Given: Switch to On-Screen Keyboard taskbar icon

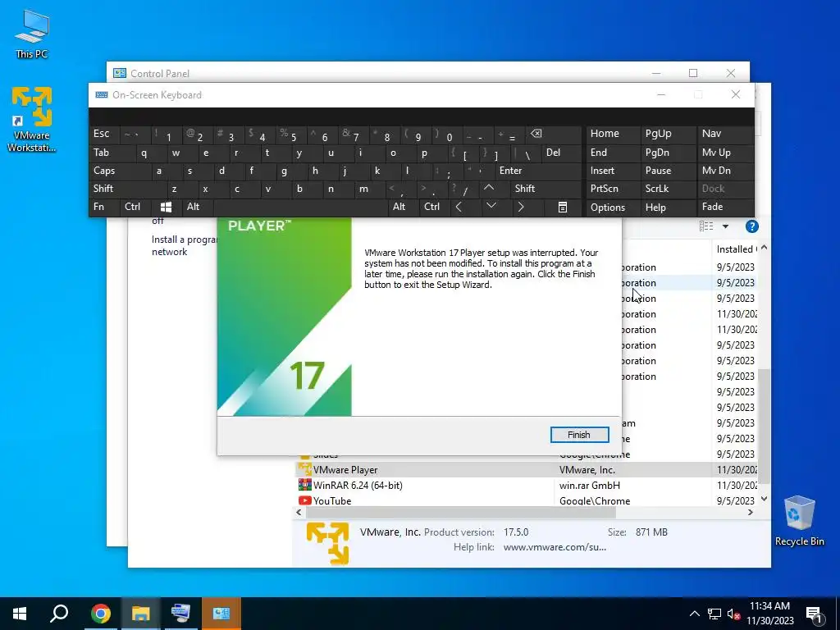Looking at the screenshot, I should click(180, 614).
